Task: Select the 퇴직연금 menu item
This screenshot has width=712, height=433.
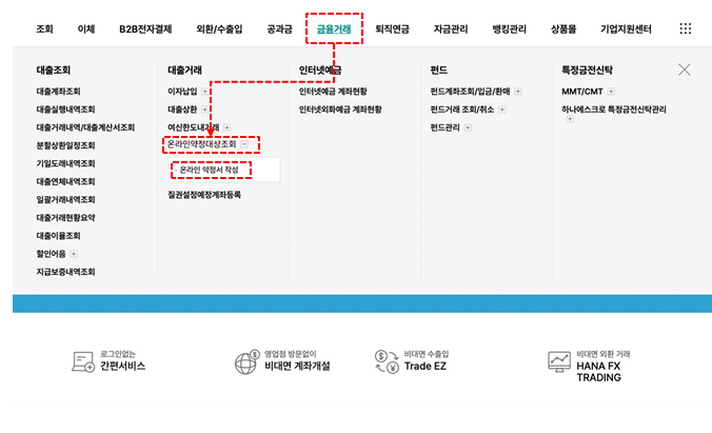Action: [x=395, y=29]
